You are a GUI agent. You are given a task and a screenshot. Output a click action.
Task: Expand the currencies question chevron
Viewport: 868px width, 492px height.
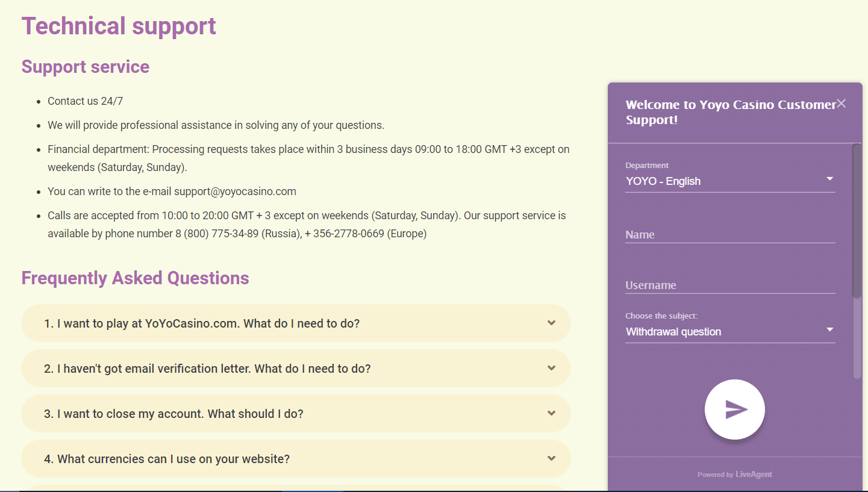point(551,458)
